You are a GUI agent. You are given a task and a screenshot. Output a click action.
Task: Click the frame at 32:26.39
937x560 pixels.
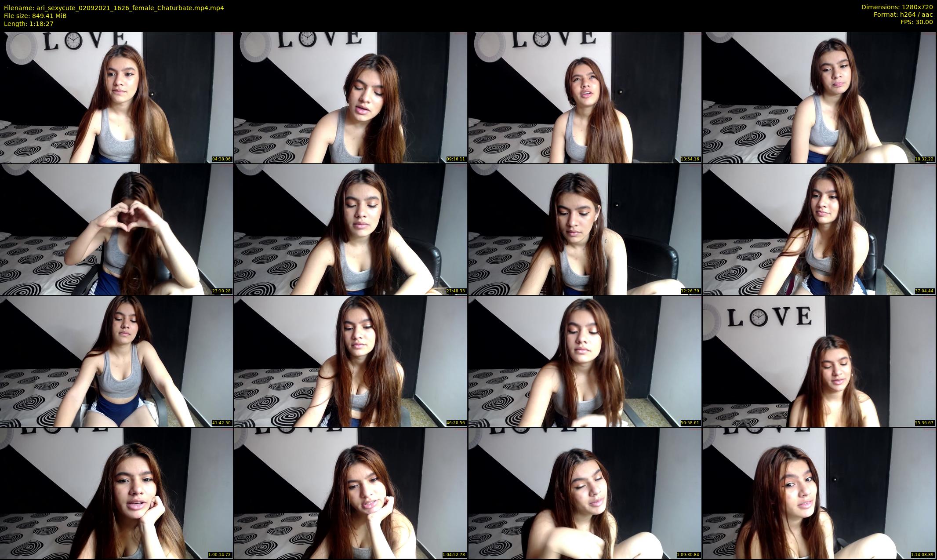click(585, 229)
